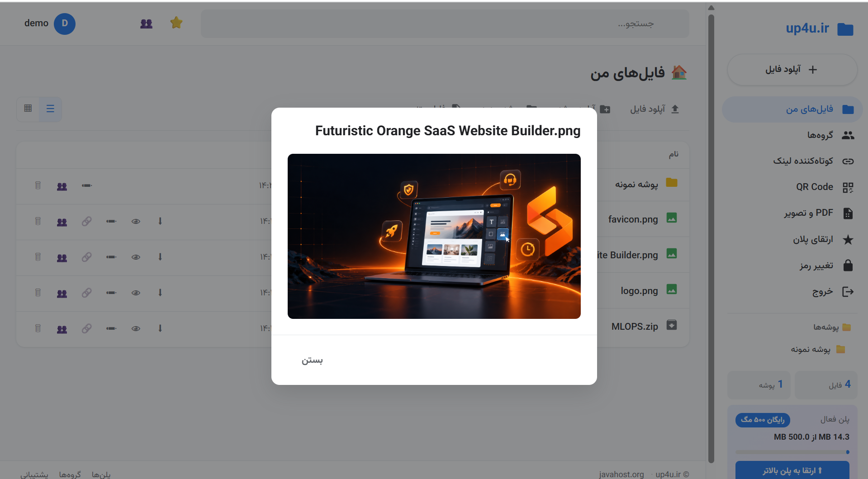Image resolution: width=868 pixels, height=479 pixels.
Task: Open گروه‌ها groups in the sidebar
Action: coord(792,135)
